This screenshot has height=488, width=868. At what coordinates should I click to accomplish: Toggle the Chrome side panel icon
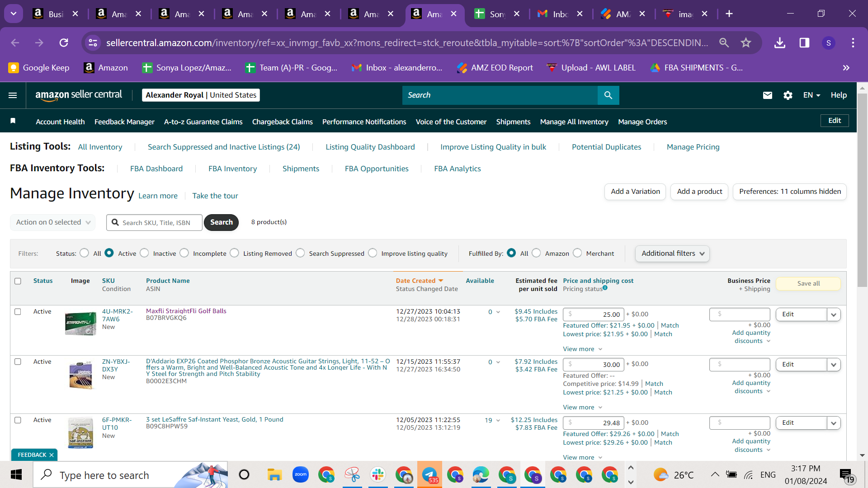[804, 43]
